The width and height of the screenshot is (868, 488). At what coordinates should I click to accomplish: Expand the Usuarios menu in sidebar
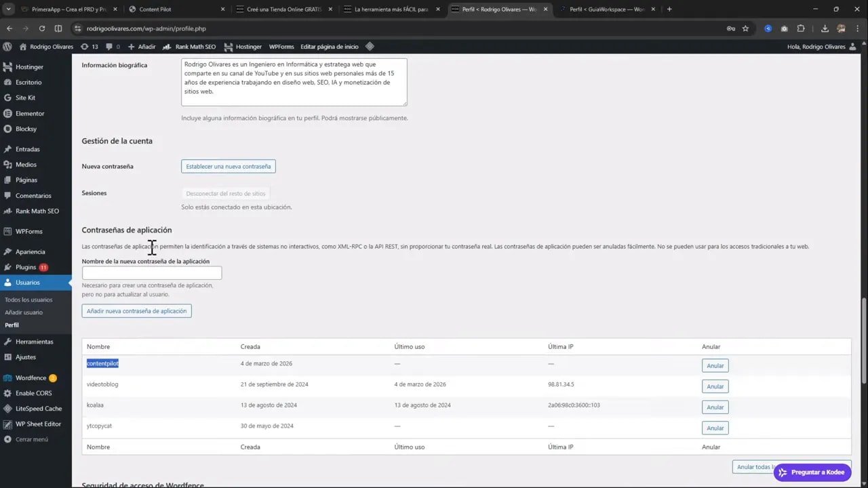[x=28, y=282]
